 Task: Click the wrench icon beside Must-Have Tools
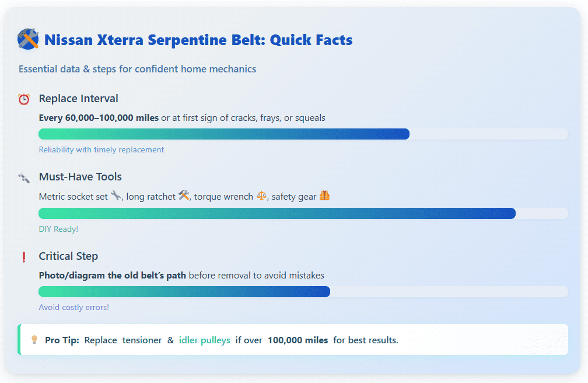click(24, 177)
